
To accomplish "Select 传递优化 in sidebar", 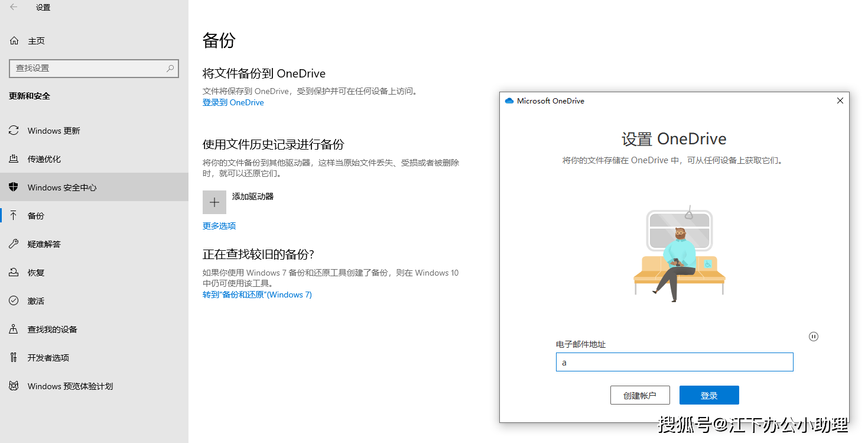I will point(95,159).
